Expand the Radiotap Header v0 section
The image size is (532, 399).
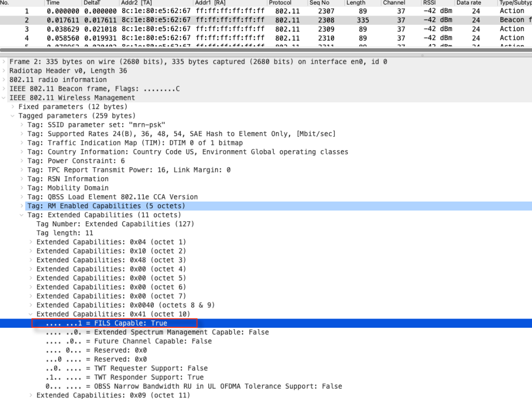coord(4,71)
